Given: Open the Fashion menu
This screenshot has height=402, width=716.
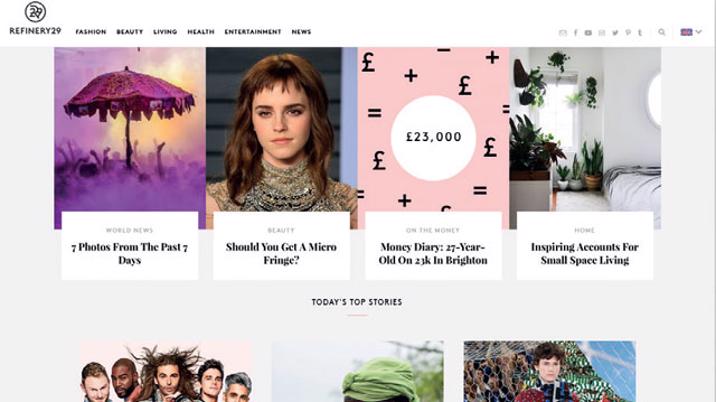Looking at the screenshot, I should tap(91, 32).
